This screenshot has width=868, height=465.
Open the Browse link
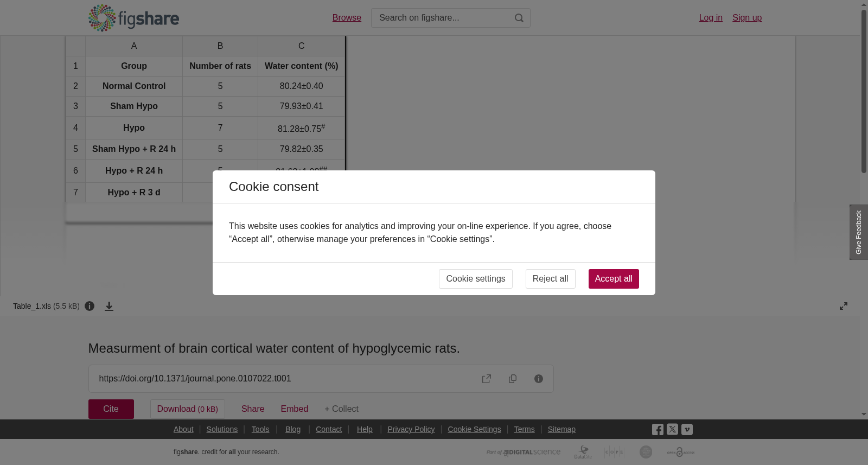347,18
